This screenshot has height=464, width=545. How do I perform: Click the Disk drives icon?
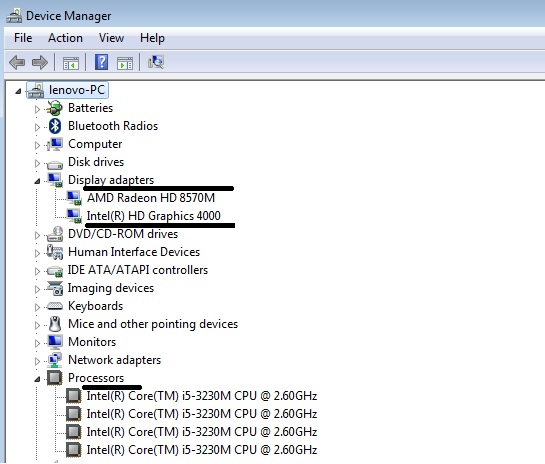pyautogui.click(x=55, y=164)
